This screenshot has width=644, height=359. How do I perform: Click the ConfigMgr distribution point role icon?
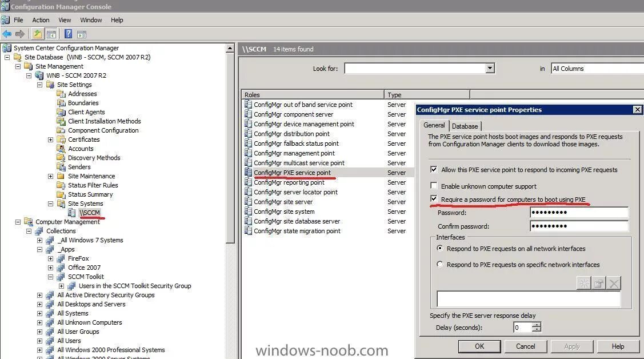(248, 134)
